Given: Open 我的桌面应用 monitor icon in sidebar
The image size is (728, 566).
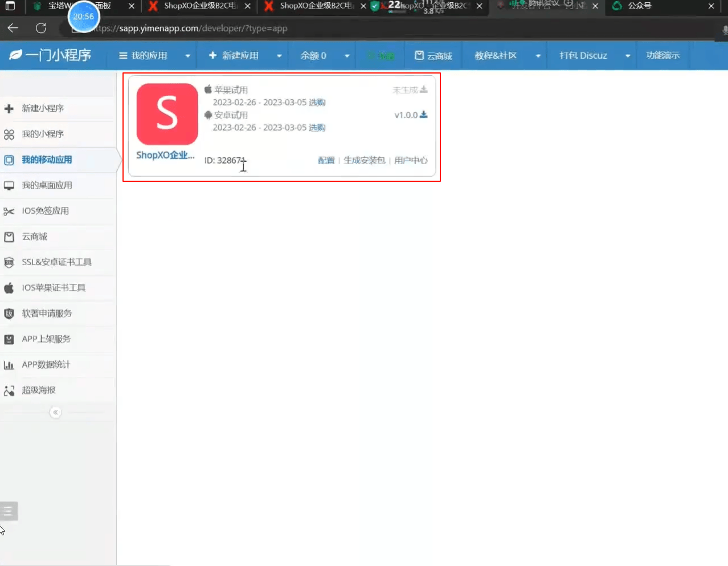Looking at the screenshot, I should 9,186.
